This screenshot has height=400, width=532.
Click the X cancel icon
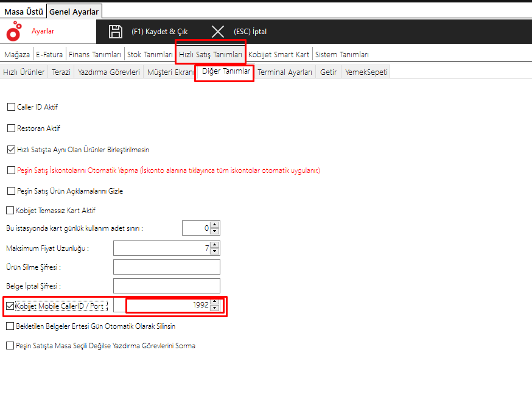218,32
